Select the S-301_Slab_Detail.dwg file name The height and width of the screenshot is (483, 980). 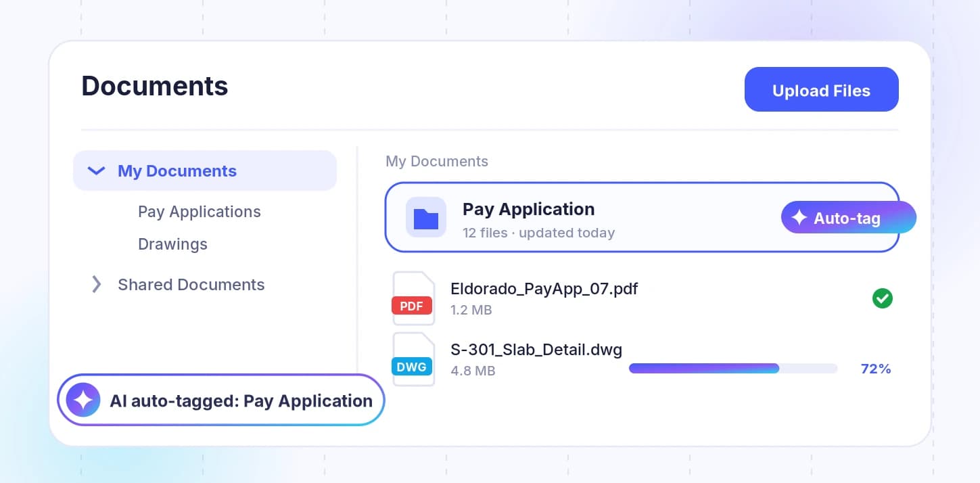click(536, 350)
